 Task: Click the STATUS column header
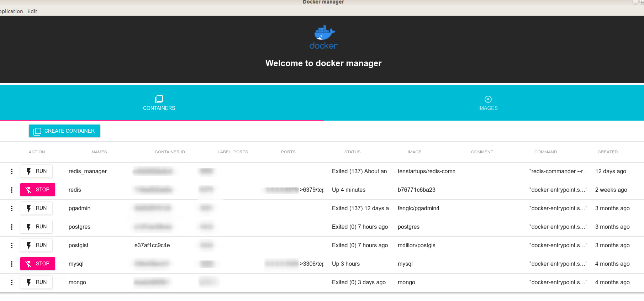point(352,152)
